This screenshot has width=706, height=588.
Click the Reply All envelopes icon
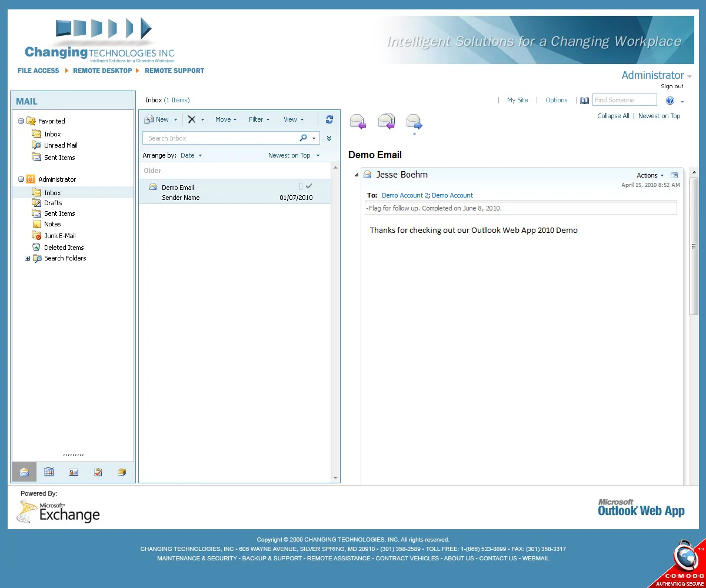(386, 121)
